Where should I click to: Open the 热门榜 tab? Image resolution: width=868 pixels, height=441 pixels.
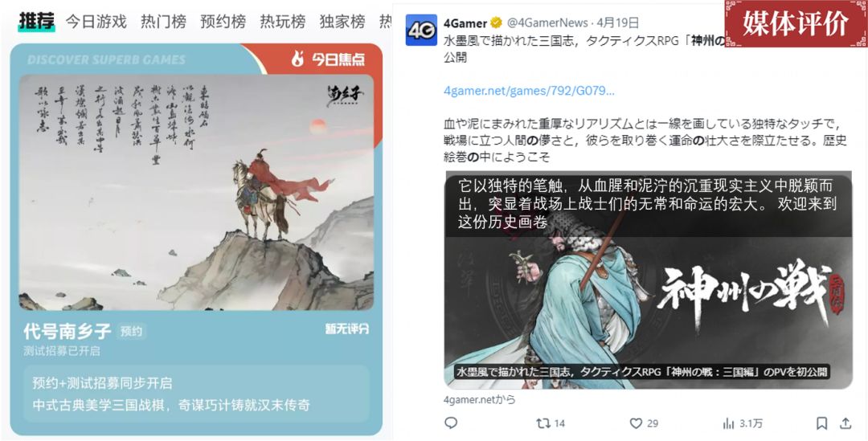coord(163,22)
